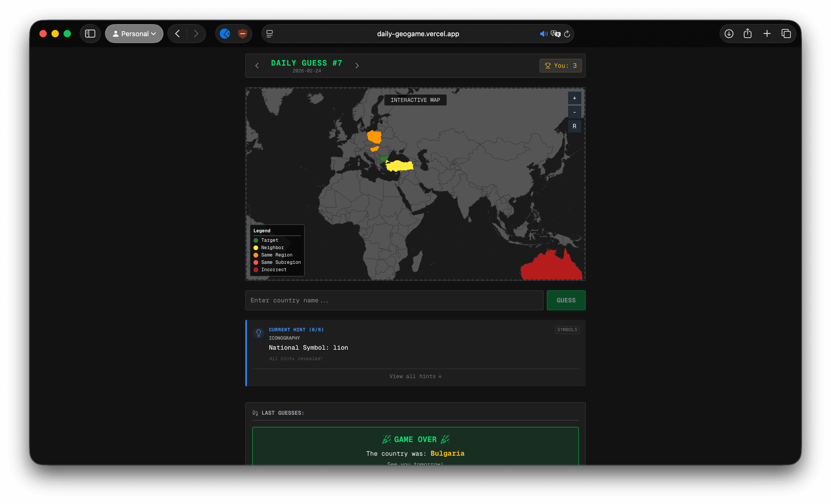Image resolution: width=831 pixels, height=504 pixels.
Task: Open the translate tool in the address bar
Action: pyautogui.click(x=555, y=34)
